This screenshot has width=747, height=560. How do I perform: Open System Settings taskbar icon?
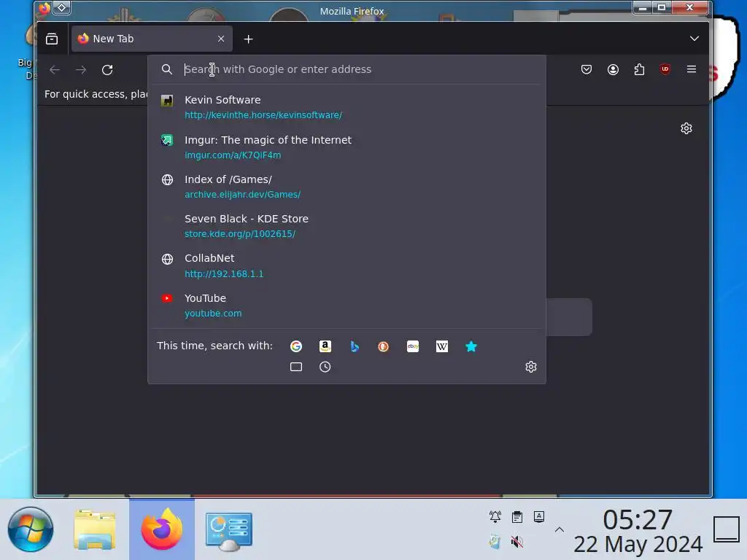tap(228, 531)
